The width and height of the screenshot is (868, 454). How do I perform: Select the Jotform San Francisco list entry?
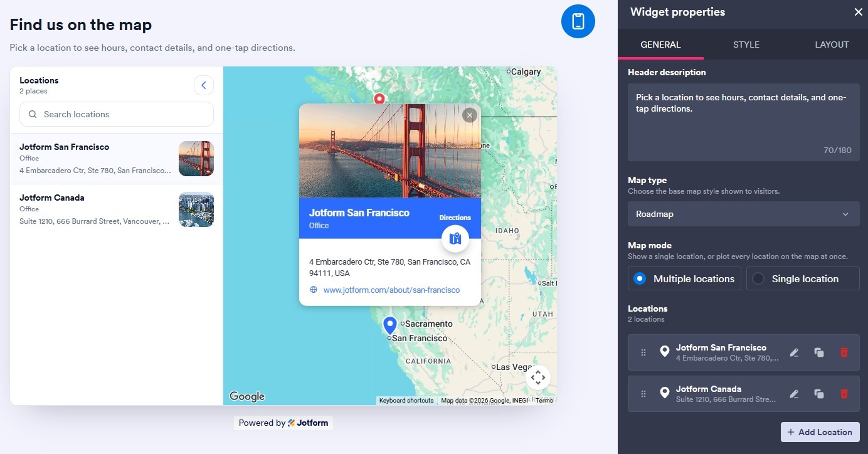coord(116,159)
